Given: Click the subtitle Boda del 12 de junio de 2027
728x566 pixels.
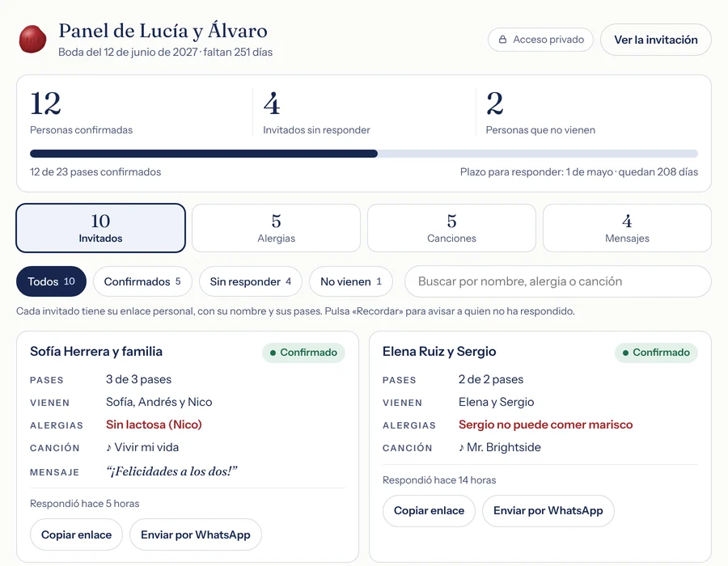Looking at the screenshot, I should pyautogui.click(x=128, y=52).
